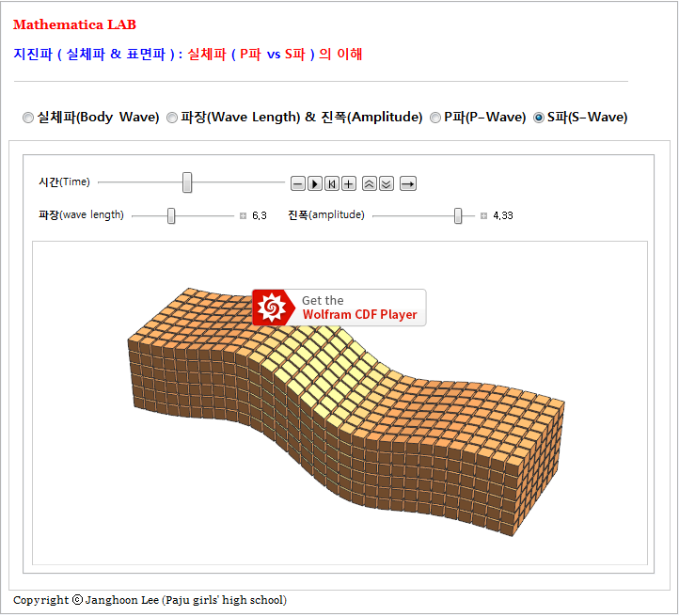Viewport: 679px width, 616px height.
Task: Click the Time slider thumb
Action: (x=187, y=182)
